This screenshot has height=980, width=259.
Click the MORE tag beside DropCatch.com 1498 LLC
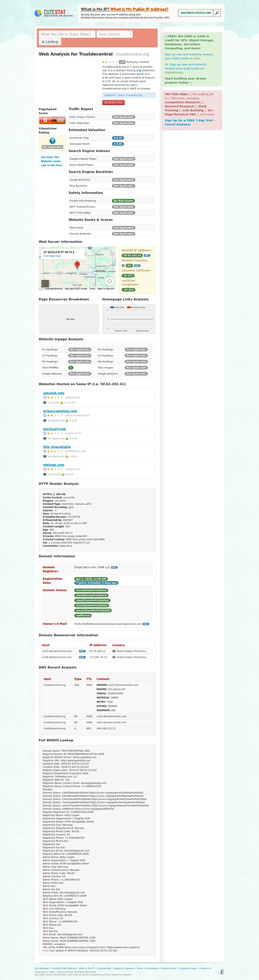(x=114, y=567)
